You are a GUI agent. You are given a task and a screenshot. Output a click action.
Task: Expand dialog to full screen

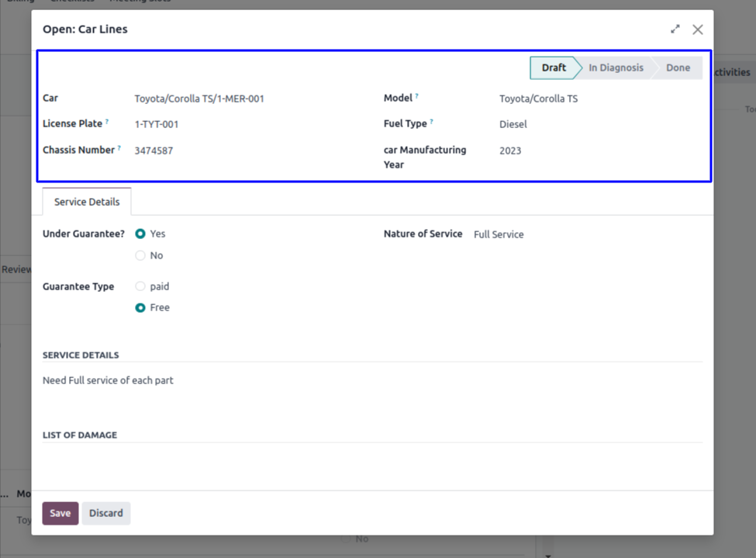[675, 29]
